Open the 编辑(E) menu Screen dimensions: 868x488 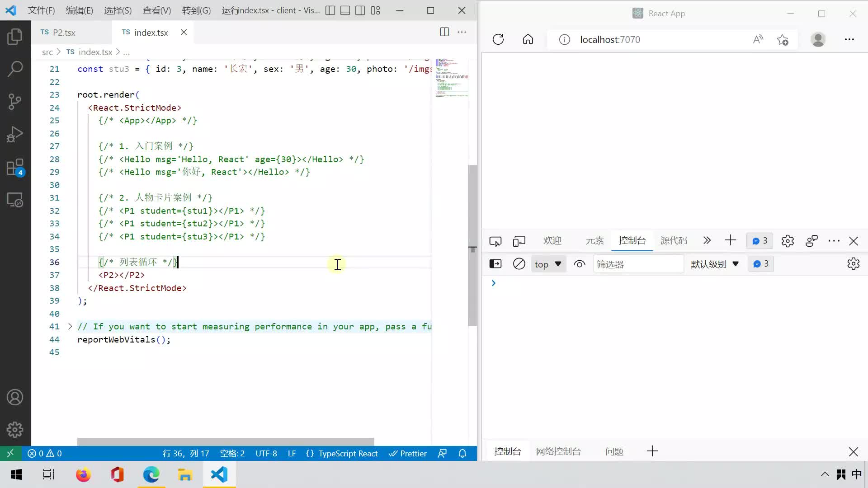79,10
